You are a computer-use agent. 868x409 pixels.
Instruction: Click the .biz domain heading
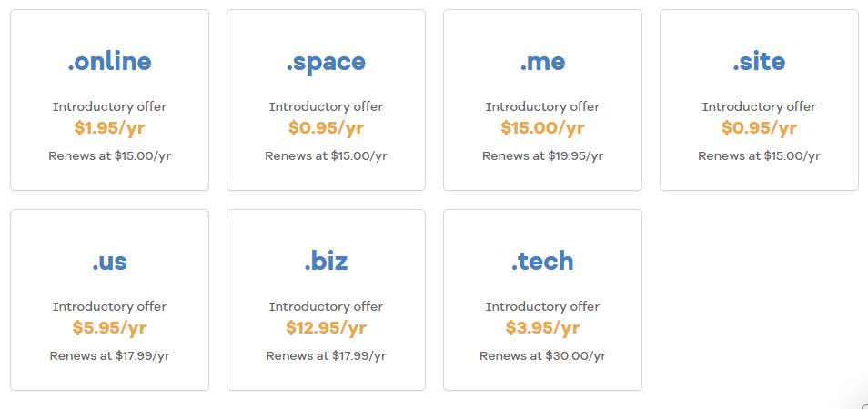(x=326, y=261)
